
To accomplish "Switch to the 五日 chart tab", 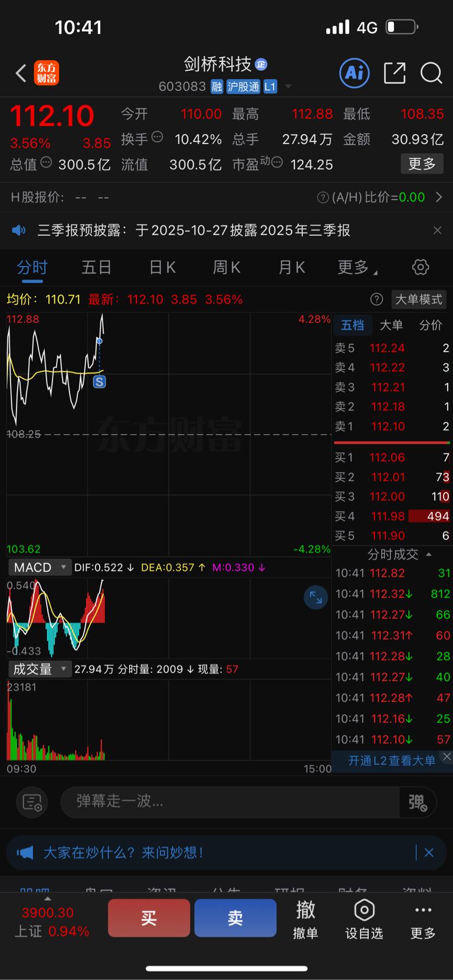I will click(x=96, y=268).
